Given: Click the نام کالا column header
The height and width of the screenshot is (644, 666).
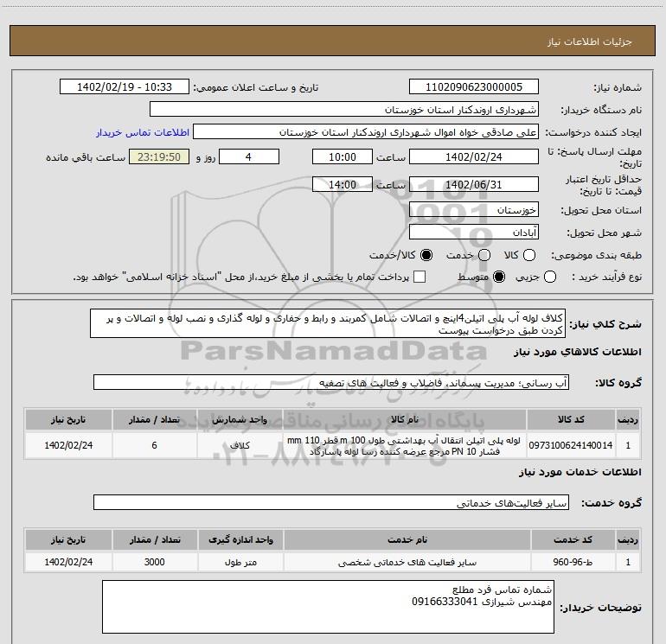Looking at the screenshot, I should (405, 419).
